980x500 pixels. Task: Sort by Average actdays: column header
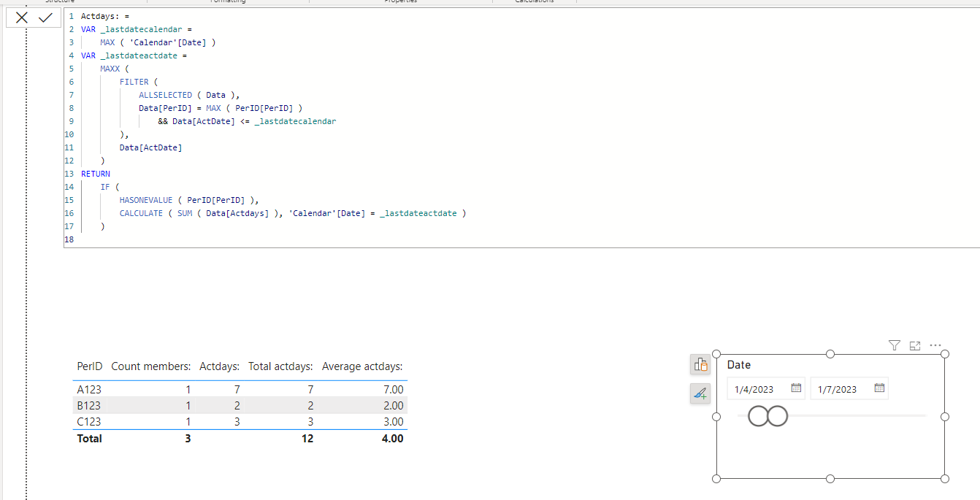[363, 366]
